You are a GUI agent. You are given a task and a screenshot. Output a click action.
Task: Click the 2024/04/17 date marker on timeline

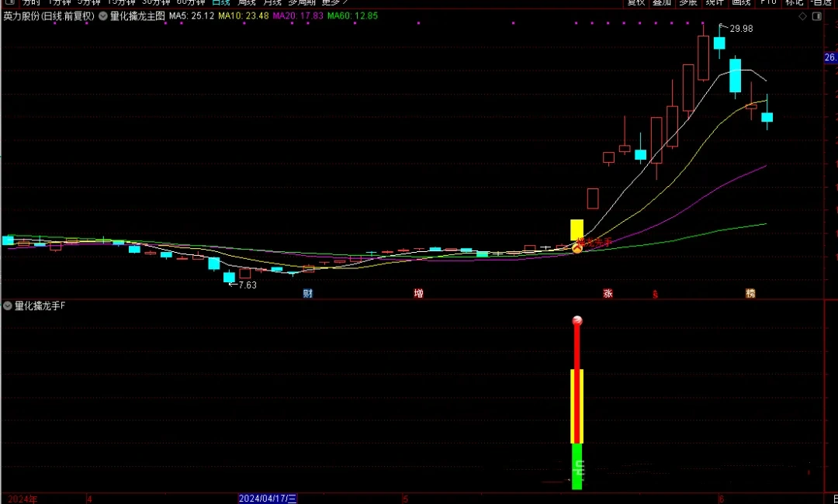pyautogui.click(x=267, y=499)
